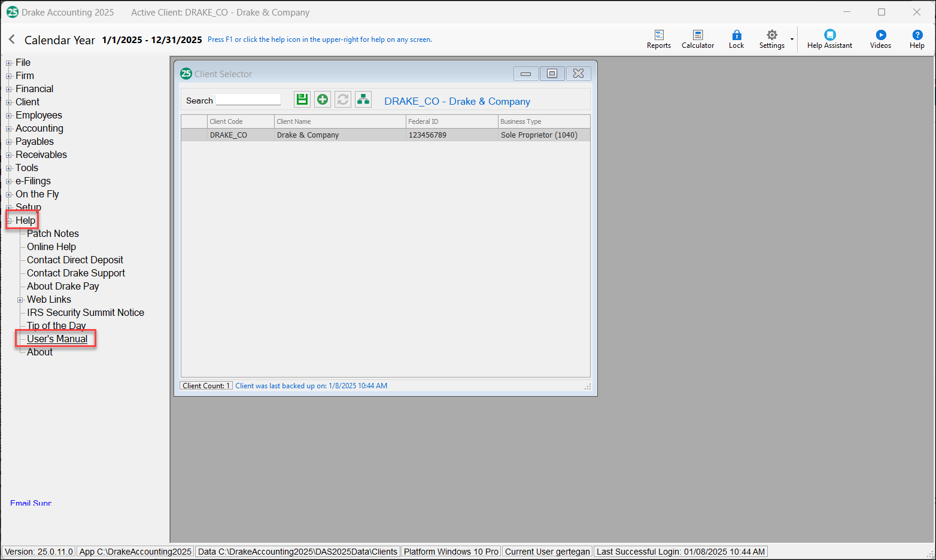Click the Email Support link
The image size is (936, 560).
(x=31, y=503)
